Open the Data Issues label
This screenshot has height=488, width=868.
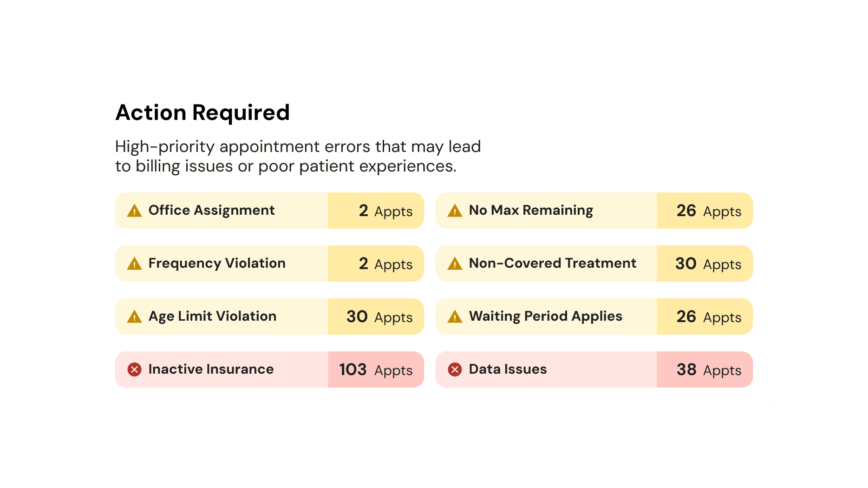point(508,369)
